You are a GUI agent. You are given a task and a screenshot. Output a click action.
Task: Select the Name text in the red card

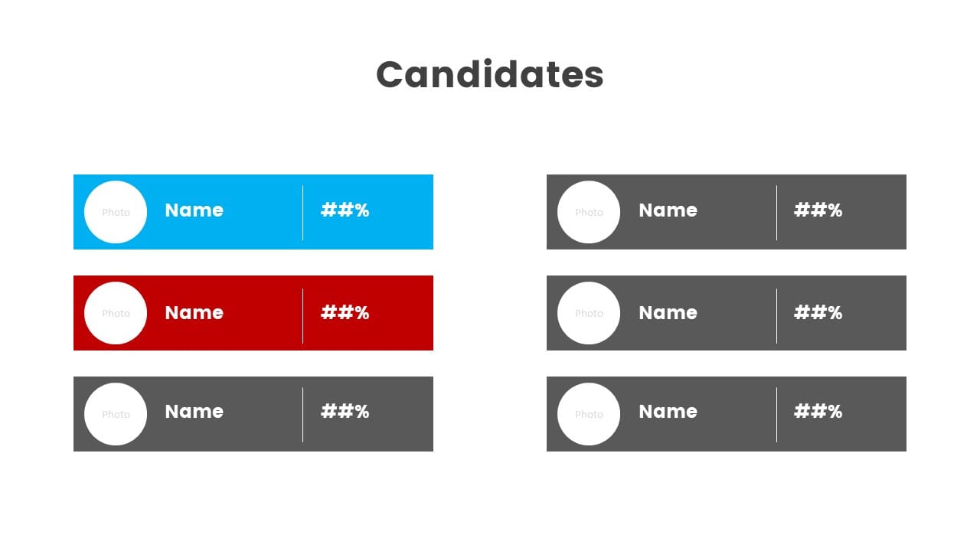coord(194,313)
